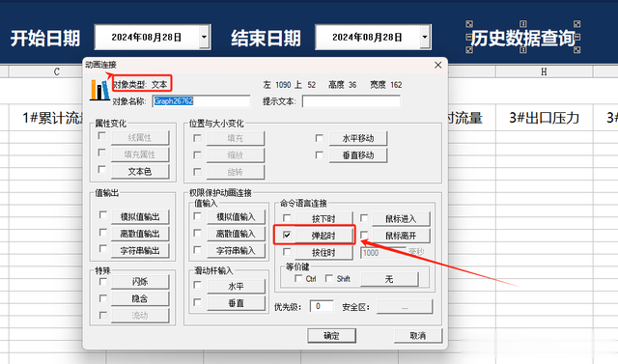Check the 离散值输出 checkbox
The height and width of the screenshot is (364, 618).
pos(103,233)
